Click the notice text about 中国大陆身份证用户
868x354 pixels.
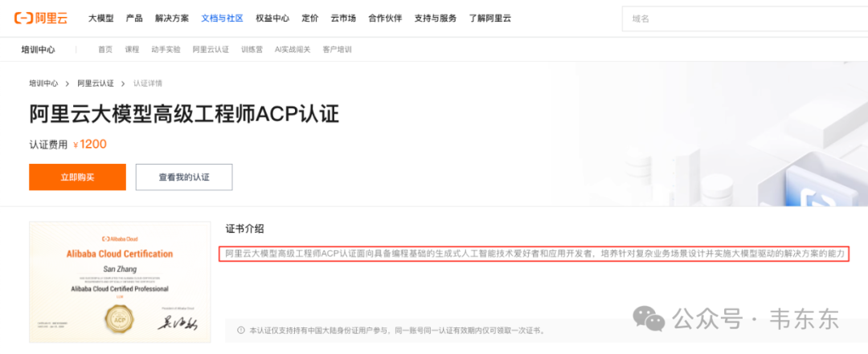coord(398,331)
